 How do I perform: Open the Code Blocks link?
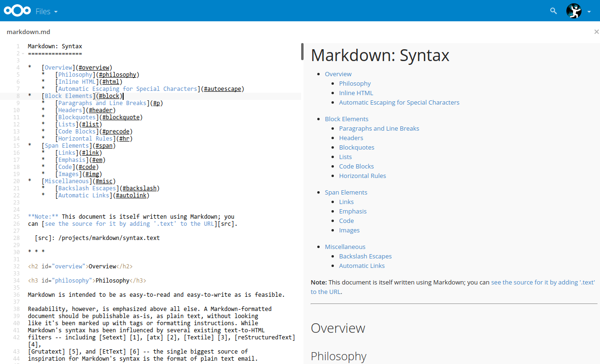(356, 166)
